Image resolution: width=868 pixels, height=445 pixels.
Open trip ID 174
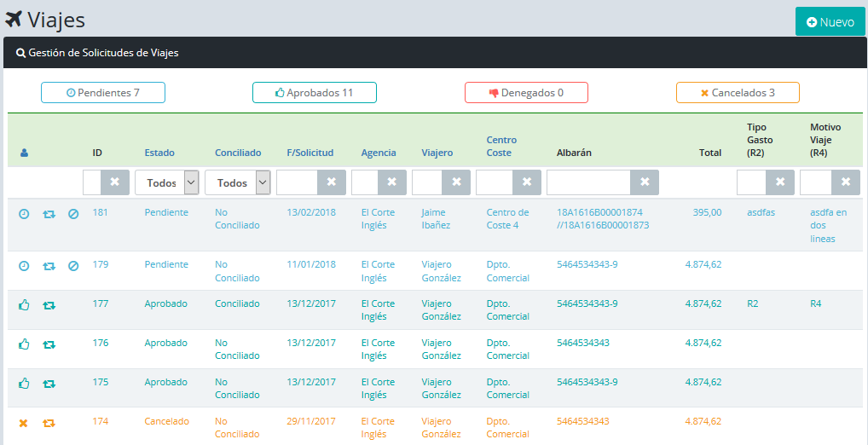(x=101, y=422)
